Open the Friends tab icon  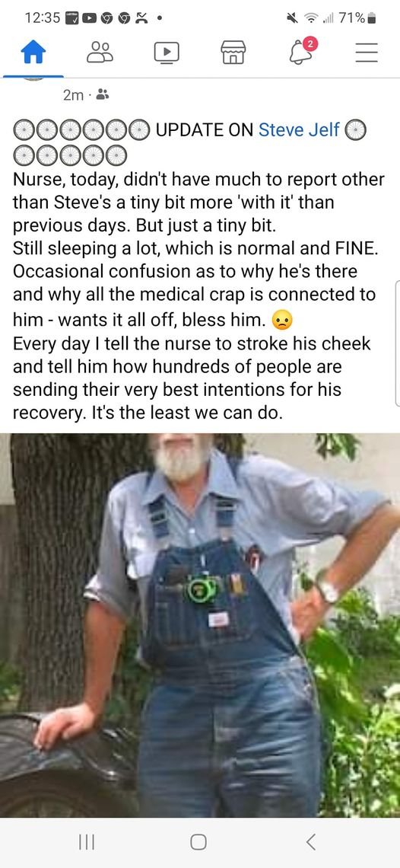tap(100, 53)
